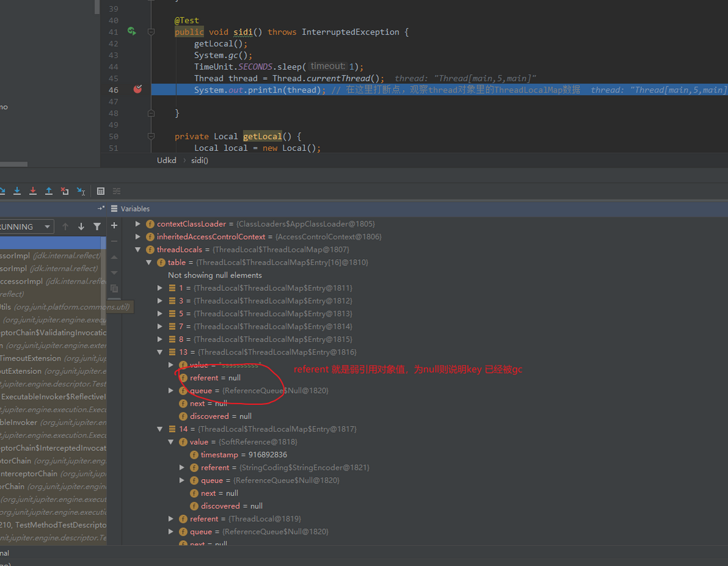Click the System.gc() statement on line 43
Viewport: 728px width, 566px height.
pyautogui.click(x=223, y=55)
